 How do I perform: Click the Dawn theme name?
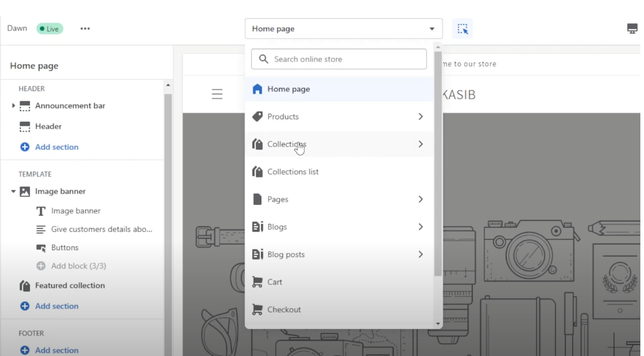pyautogui.click(x=17, y=28)
